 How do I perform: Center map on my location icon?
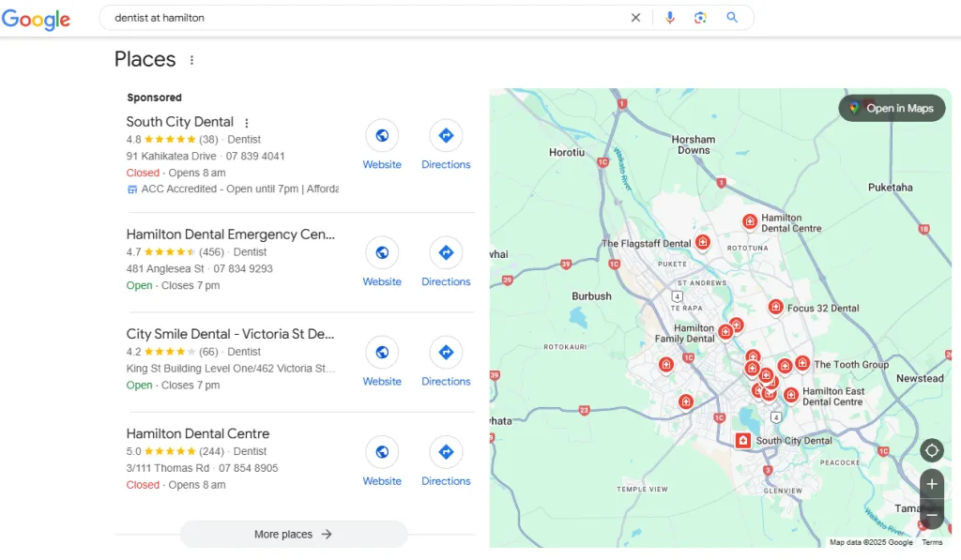(932, 451)
